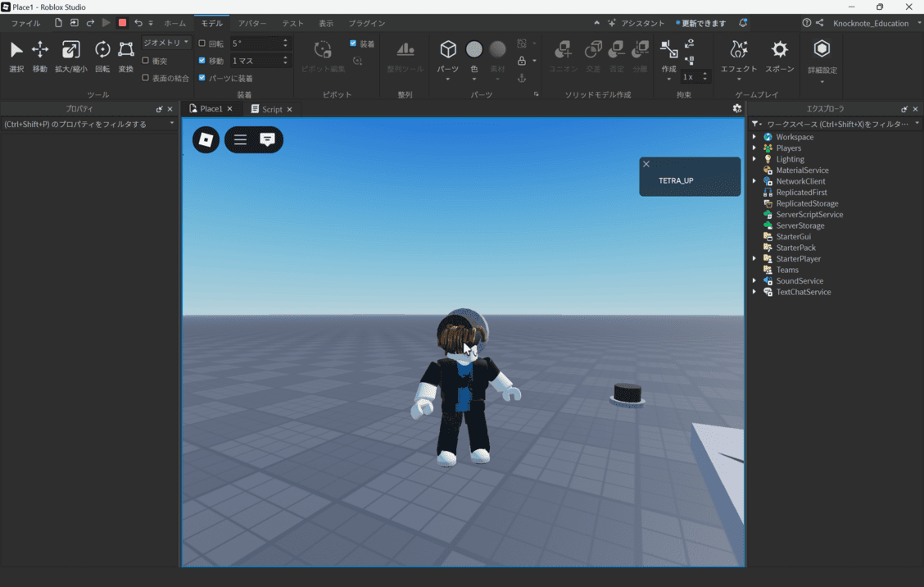This screenshot has height=587, width=924.
Task: Close the Place1 tab
Action: [230, 108]
